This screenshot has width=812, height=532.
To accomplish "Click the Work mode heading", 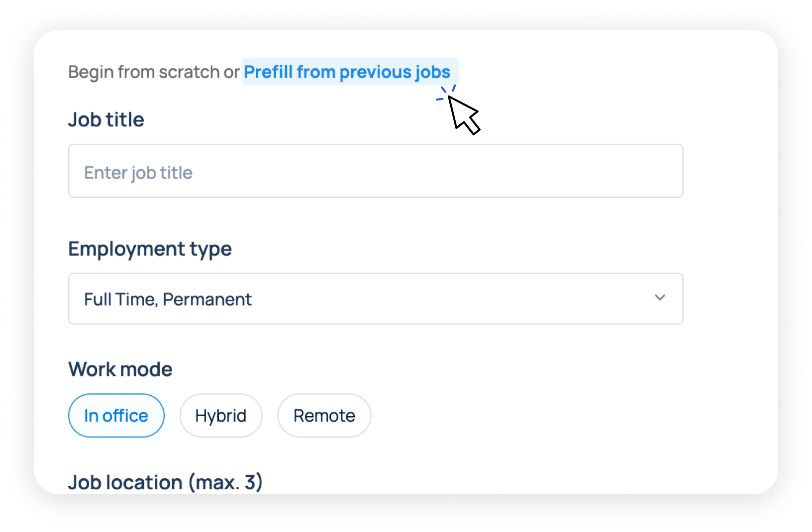I will point(120,369).
